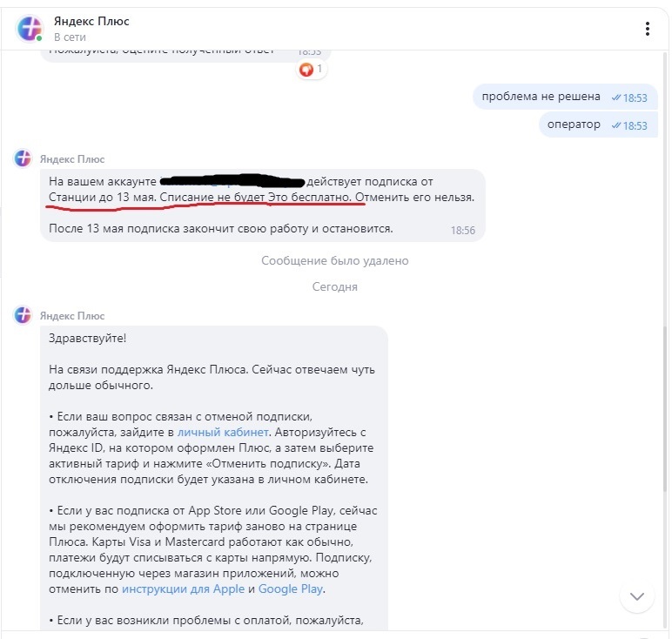Screen dimensions: 672x639
Task: Click the "Сообщение было удалено" notice
Action: click(335, 260)
